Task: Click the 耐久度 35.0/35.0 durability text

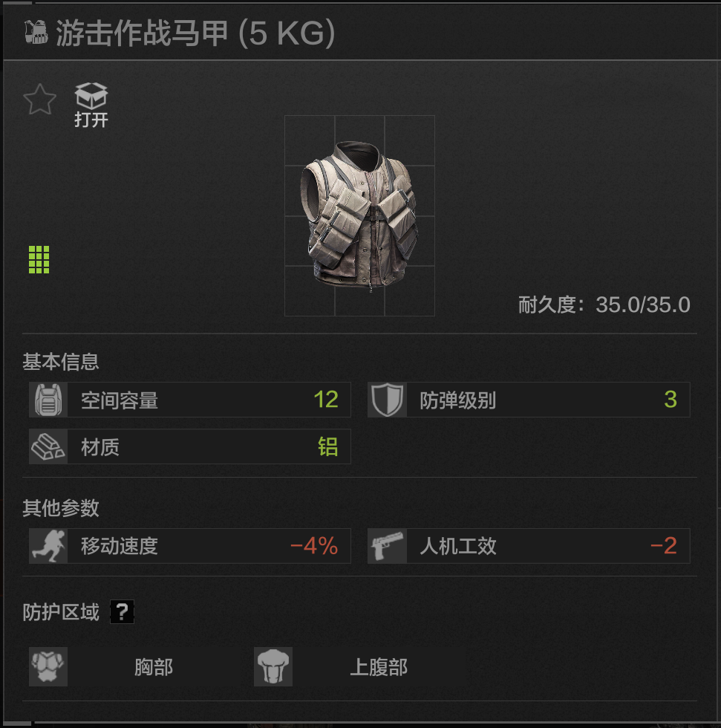Action: point(604,305)
